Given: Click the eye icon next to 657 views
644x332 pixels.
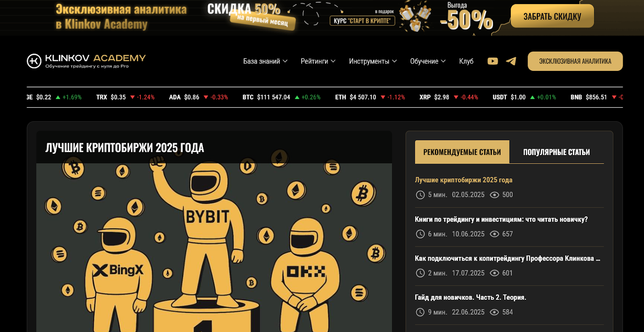Looking at the screenshot, I should (494, 234).
